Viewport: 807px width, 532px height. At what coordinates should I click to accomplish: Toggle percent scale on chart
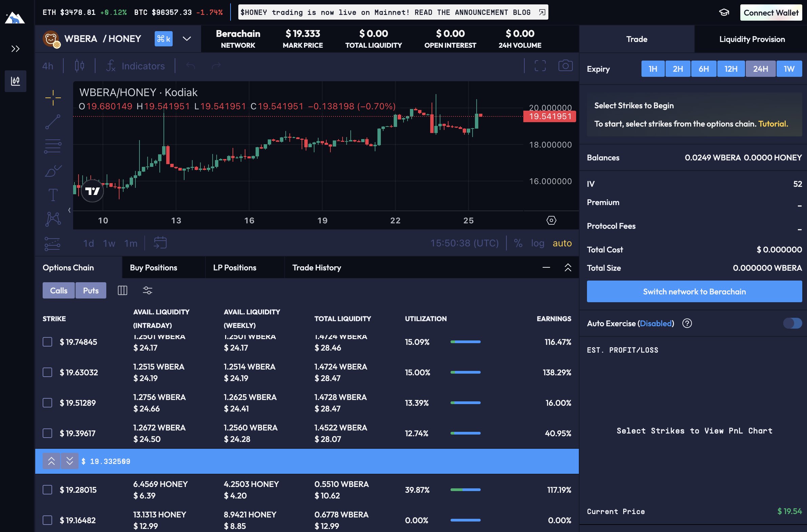point(518,243)
